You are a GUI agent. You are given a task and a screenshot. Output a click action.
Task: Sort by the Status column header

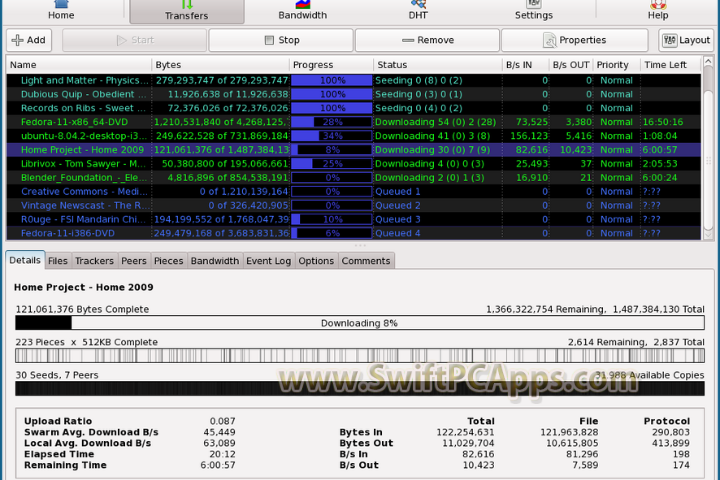coord(438,65)
